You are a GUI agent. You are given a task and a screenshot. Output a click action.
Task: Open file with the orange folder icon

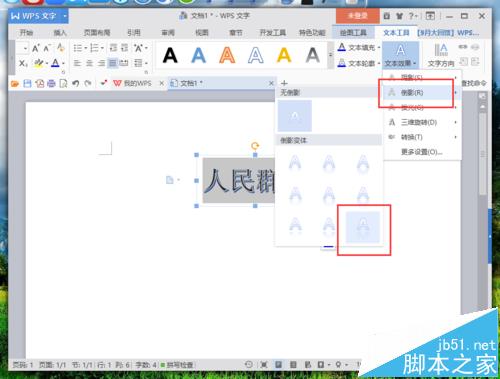point(15,83)
